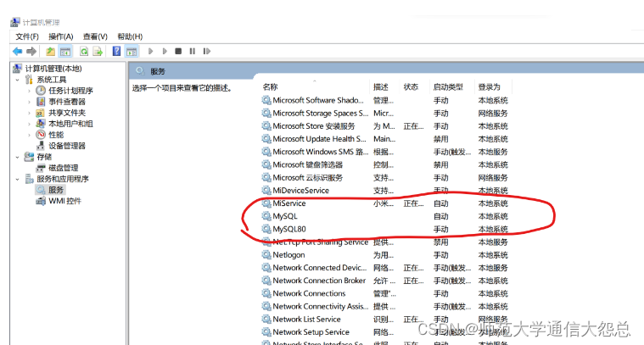
Task: Select Network Connectivity Assistant row
Action: click(x=385, y=307)
